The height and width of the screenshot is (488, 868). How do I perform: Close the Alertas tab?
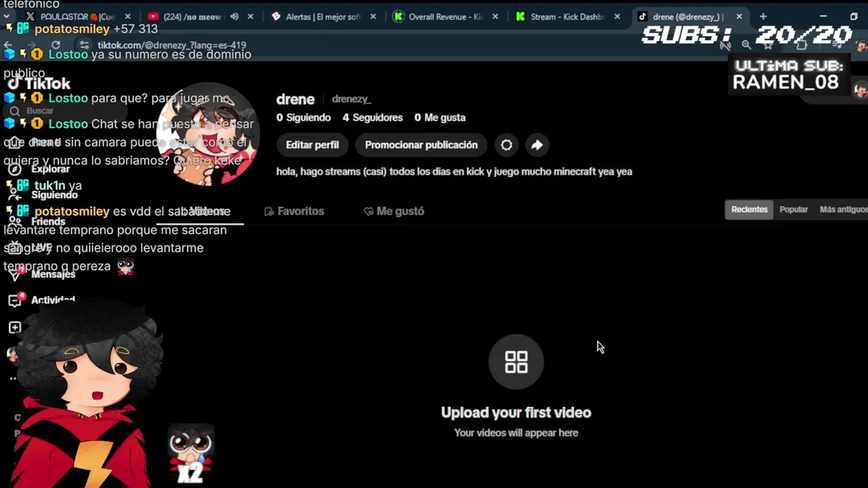[x=373, y=17]
